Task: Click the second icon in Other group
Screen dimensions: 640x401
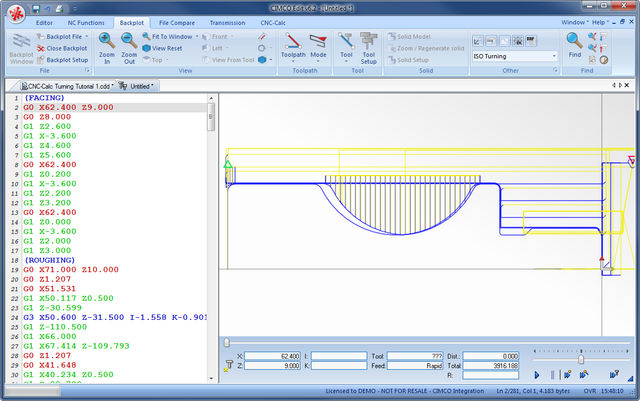Action: pyautogui.click(x=491, y=41)
